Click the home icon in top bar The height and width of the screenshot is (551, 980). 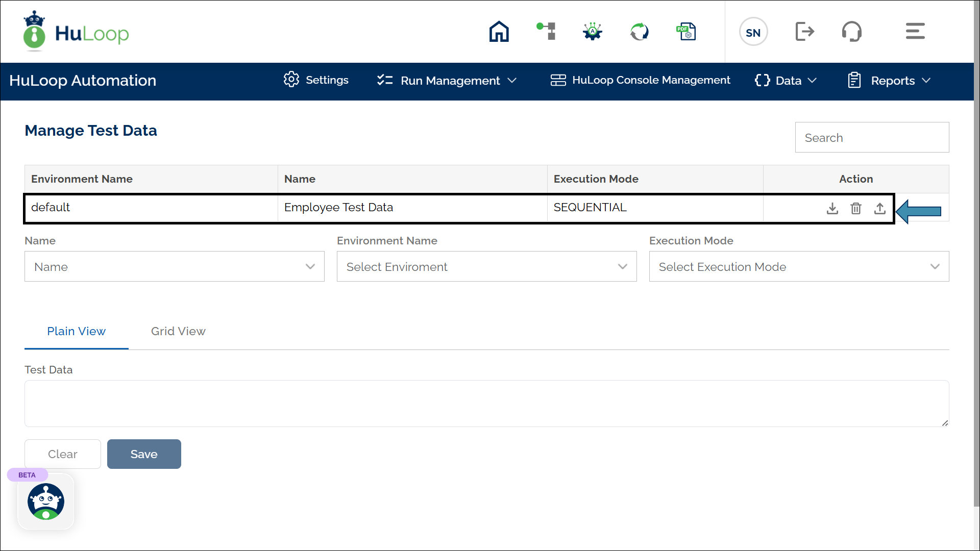tap(499, 32)
